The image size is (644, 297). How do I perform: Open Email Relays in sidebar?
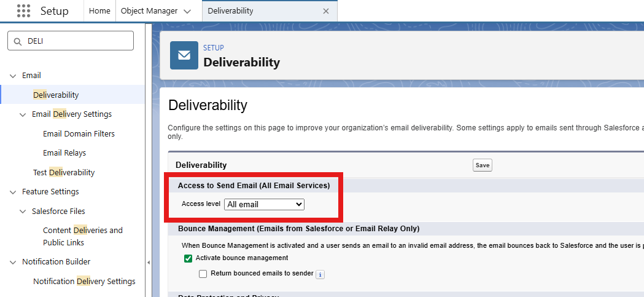[64, 153]
